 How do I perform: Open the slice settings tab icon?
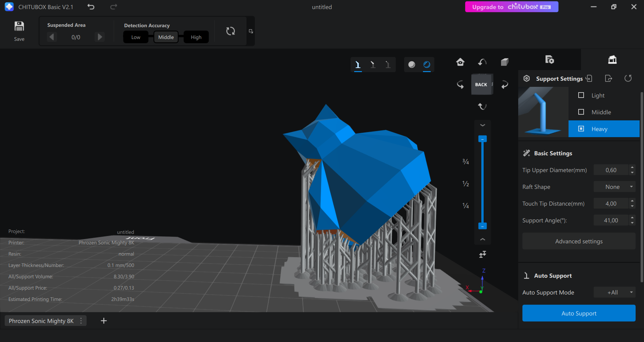(549, 60)
